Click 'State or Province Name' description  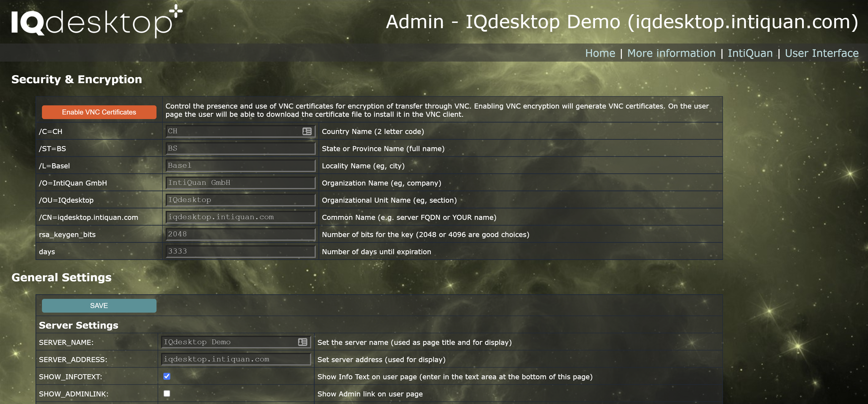[x=383, y=149]
